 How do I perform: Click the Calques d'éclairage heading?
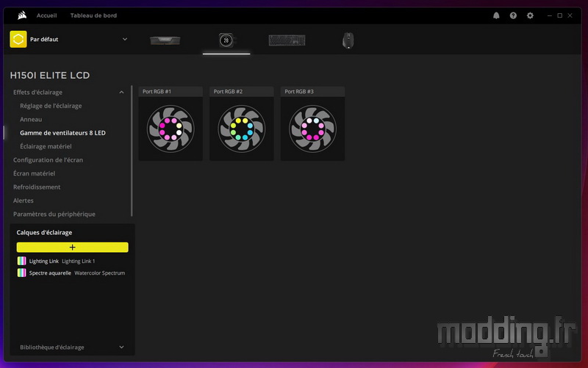tap(44, 232)
